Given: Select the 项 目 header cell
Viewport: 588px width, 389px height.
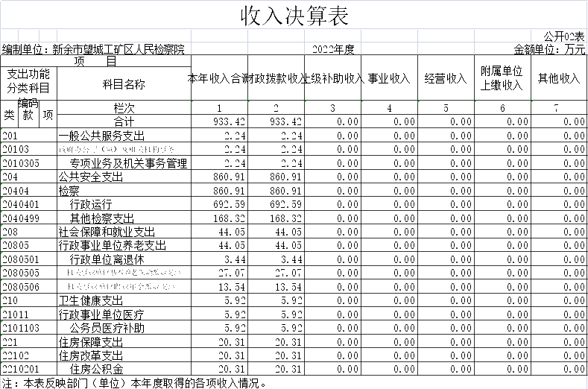Looking at the screenshot, I should click(x=95, y=61).
